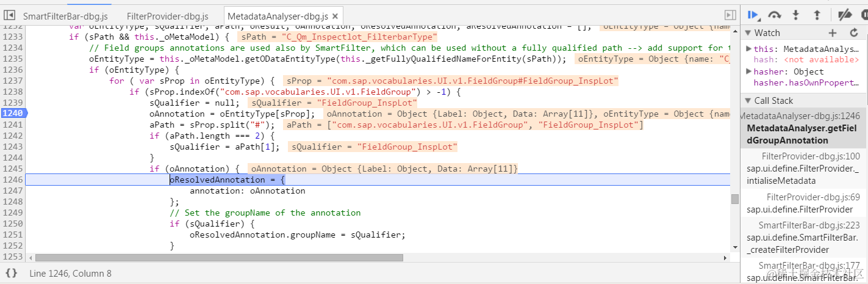The image size is (868, 284).
Task: Expand the 'hasher' watch object
Action: click(x=750, y=71)
